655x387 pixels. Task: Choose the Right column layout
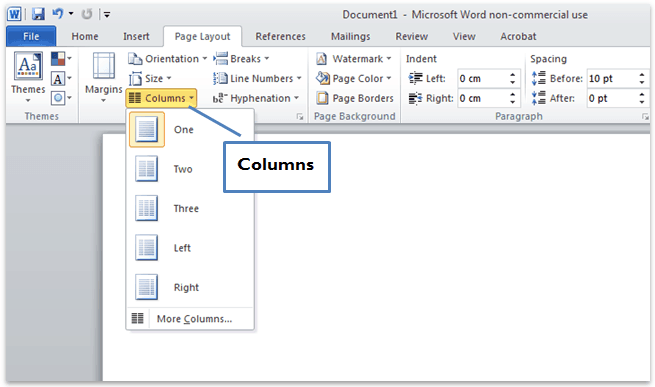click(x=190, y=287)
